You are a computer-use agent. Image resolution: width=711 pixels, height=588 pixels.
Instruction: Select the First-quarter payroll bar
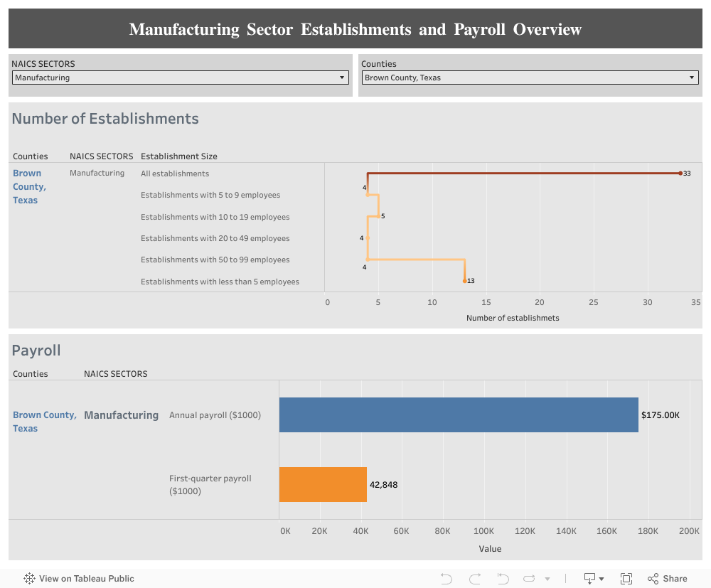(323, 484)
